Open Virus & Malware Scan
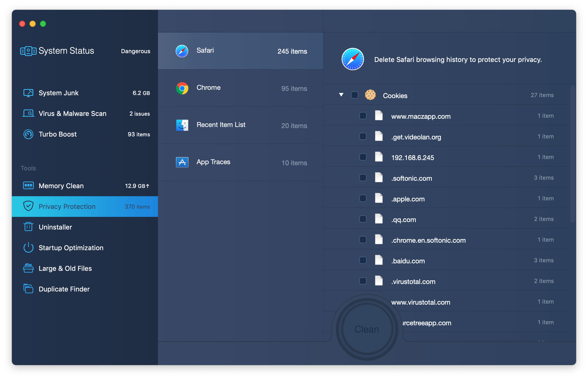This screenshot has width=588, height=379. point(85,114)
